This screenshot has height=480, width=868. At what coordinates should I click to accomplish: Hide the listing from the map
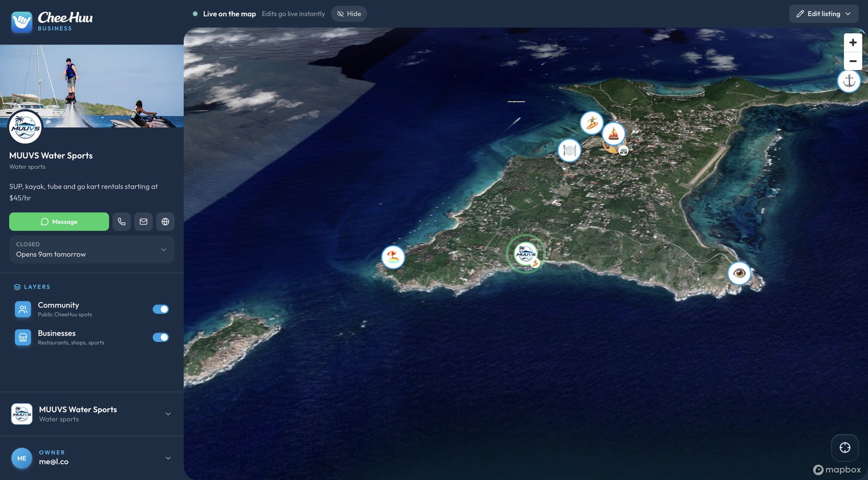[x=349, y=14]
